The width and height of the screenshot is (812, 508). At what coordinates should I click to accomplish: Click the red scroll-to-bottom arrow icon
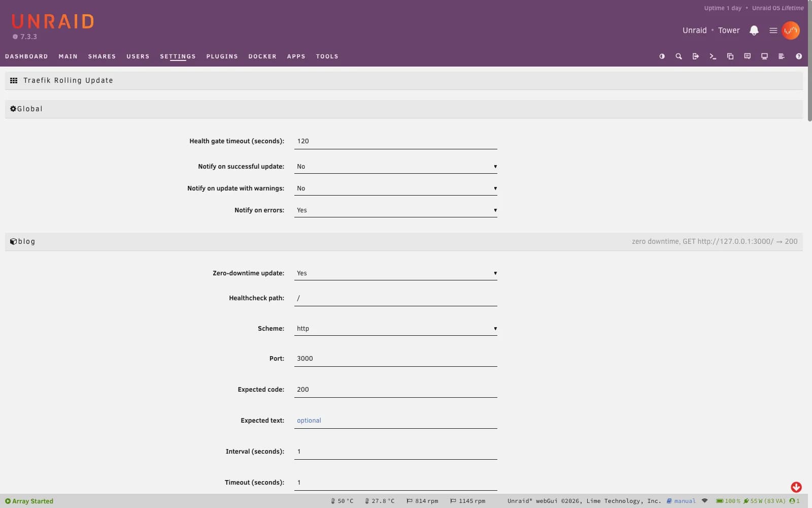pyautogui.click(x=796, y=487)
